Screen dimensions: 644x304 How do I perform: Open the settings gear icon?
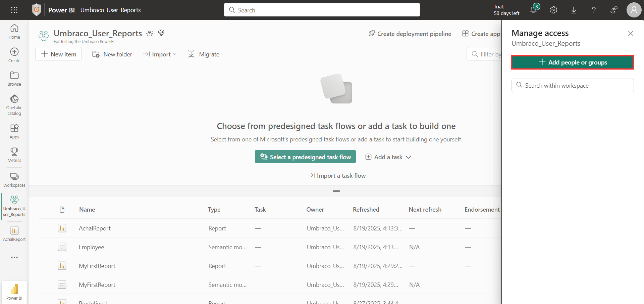click(554, 10)
